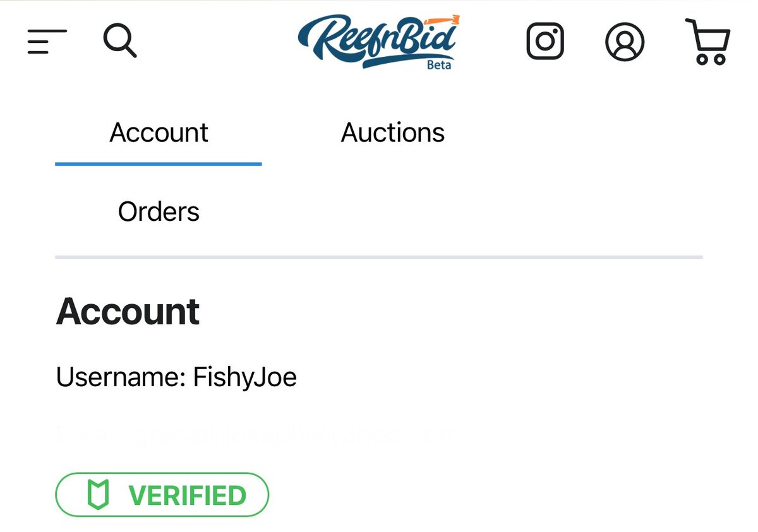Go home via the ReefnBid logo
The image size is (758, 532).
click(379, 42)
